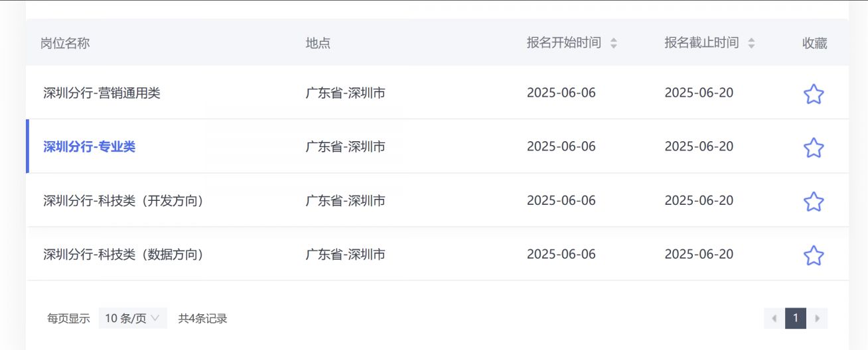Click the 收藏 column header
Image resolution: width=868 pixels, height=350 pixels.
(815, 43)
